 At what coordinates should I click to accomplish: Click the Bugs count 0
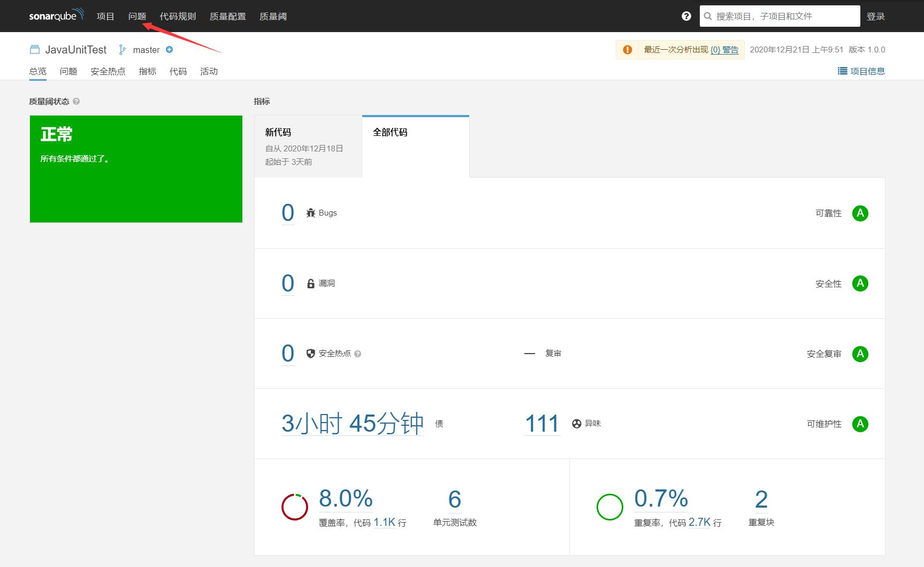click(x=288, y=213)
